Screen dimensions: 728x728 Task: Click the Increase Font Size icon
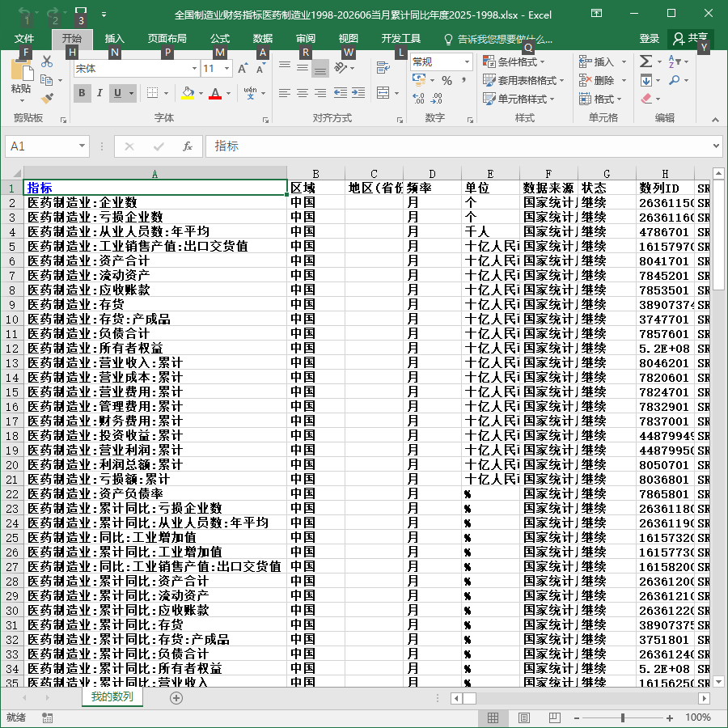point(242,69)
